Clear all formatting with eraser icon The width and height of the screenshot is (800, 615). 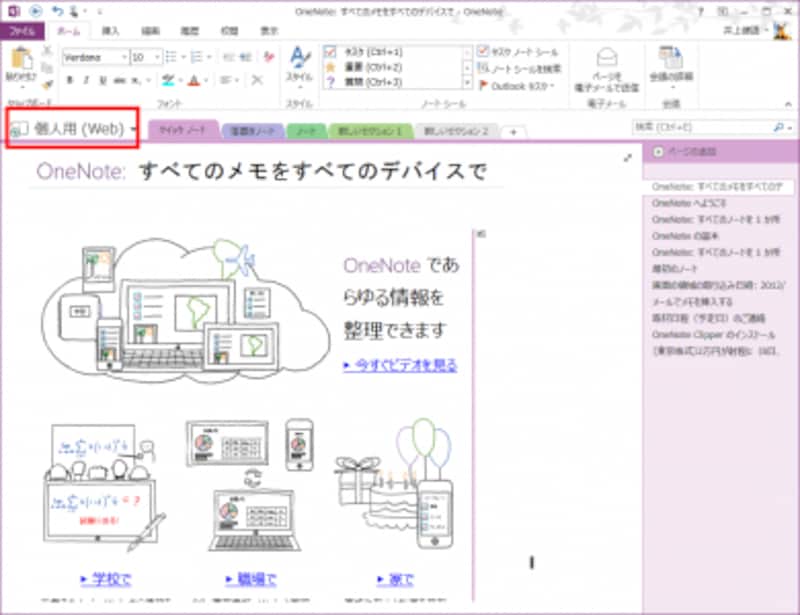269,57
